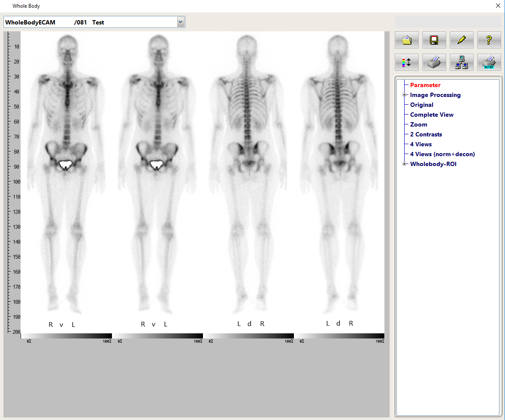Screen dimensions: 505x420
Task: Expand the Image Processing tree node
Action: (x=404, y=95)
